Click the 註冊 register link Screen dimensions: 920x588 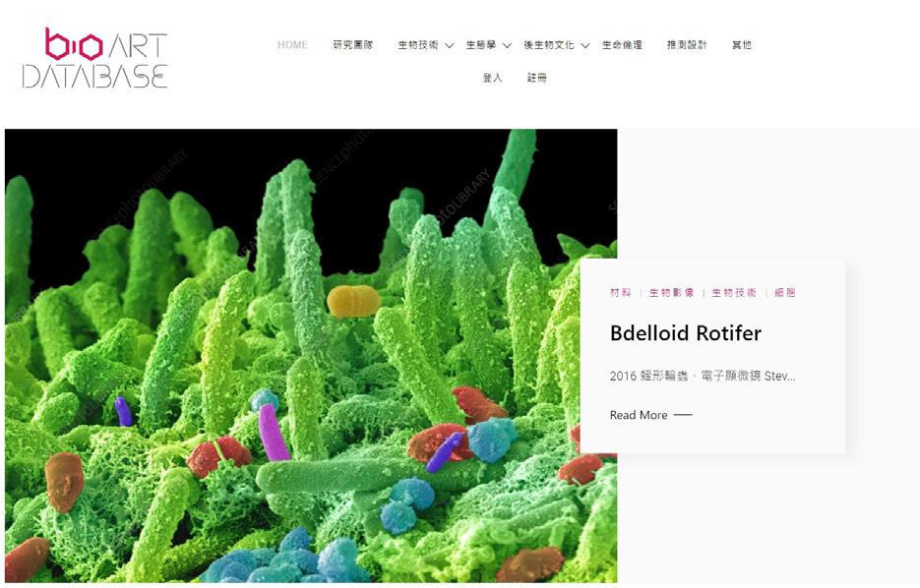point(537,78)
